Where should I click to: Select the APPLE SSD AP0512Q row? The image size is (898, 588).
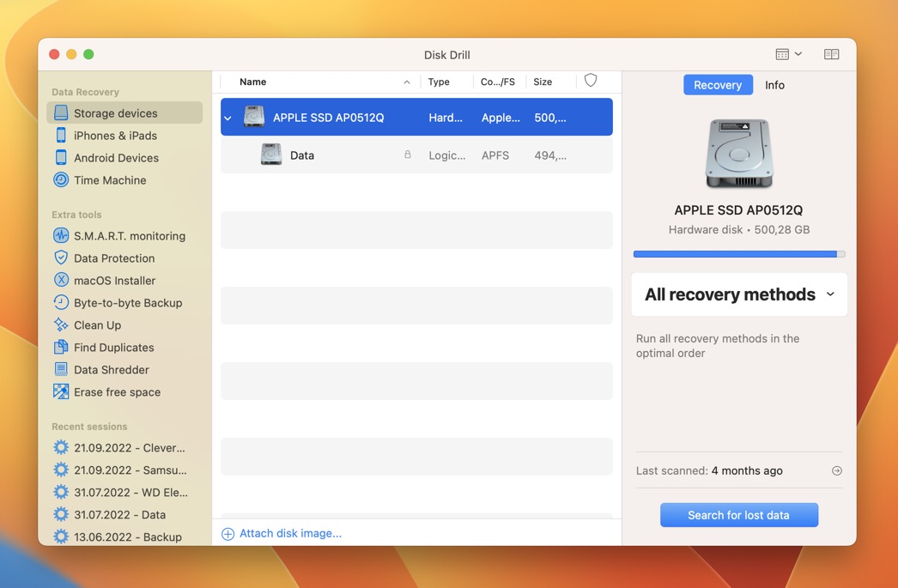coord(416,117)
